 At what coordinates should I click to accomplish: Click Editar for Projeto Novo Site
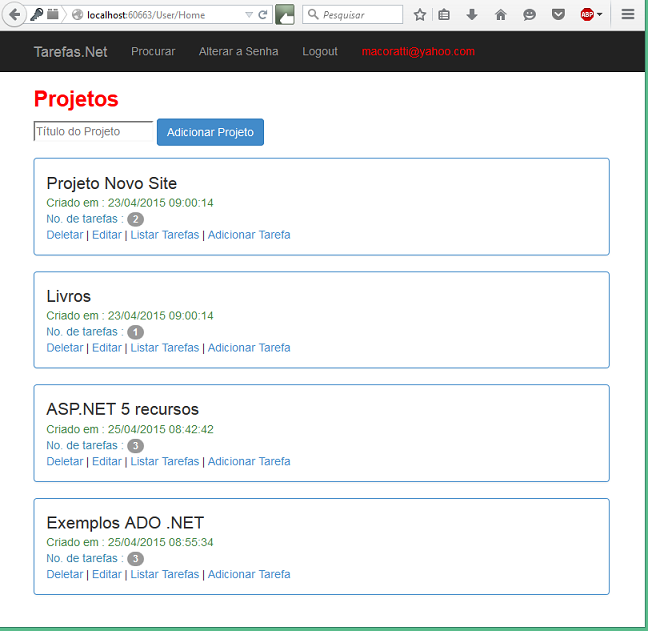pos(107,235)
